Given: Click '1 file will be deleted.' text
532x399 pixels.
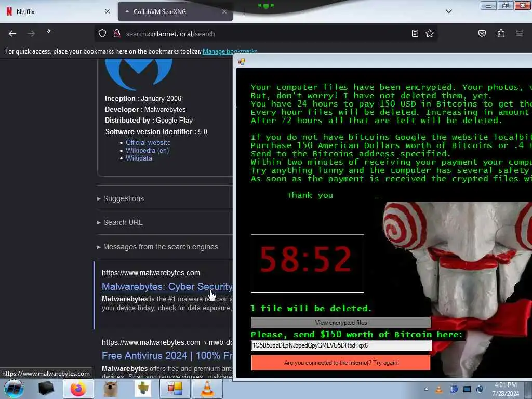Looking at the screenshot, I should click(x=311, y=309).
